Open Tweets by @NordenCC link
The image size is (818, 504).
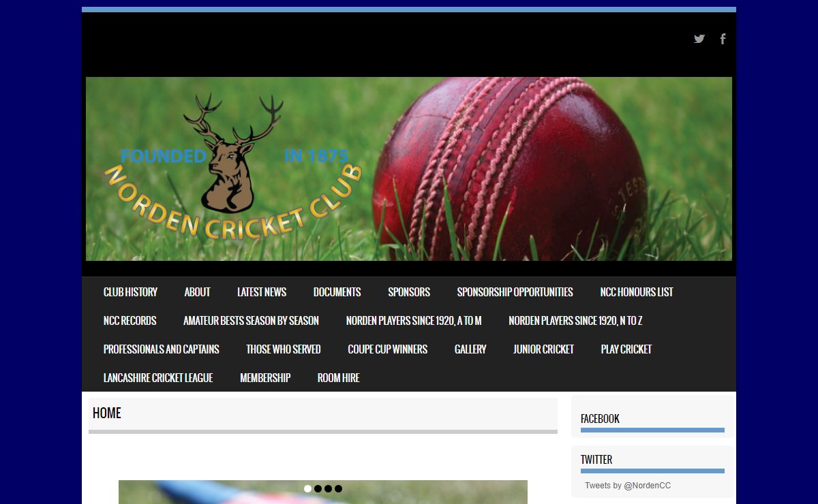(x=628, y=486)
